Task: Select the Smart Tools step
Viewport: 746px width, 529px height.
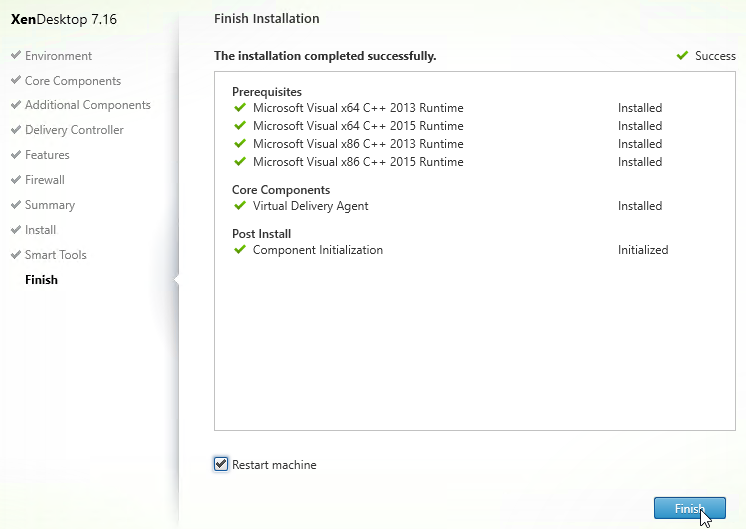Action: click(x=56, y=255)
